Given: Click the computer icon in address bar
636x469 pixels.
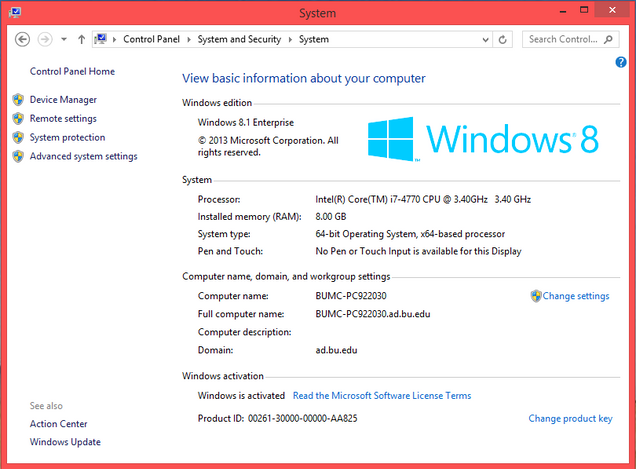Looking at the screenshot, I should tap(100, 39).
